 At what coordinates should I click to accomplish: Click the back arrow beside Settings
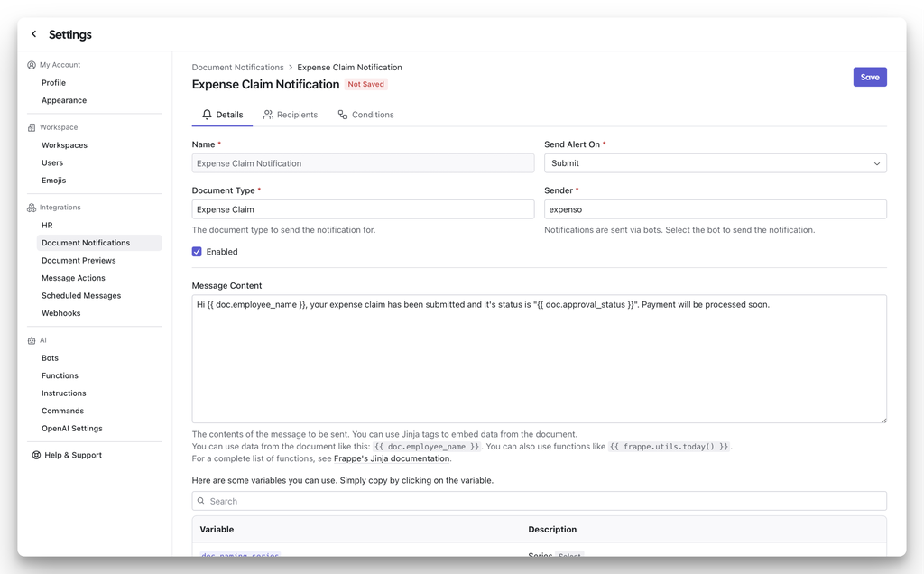pyautogui.click(x=34, y=34)
